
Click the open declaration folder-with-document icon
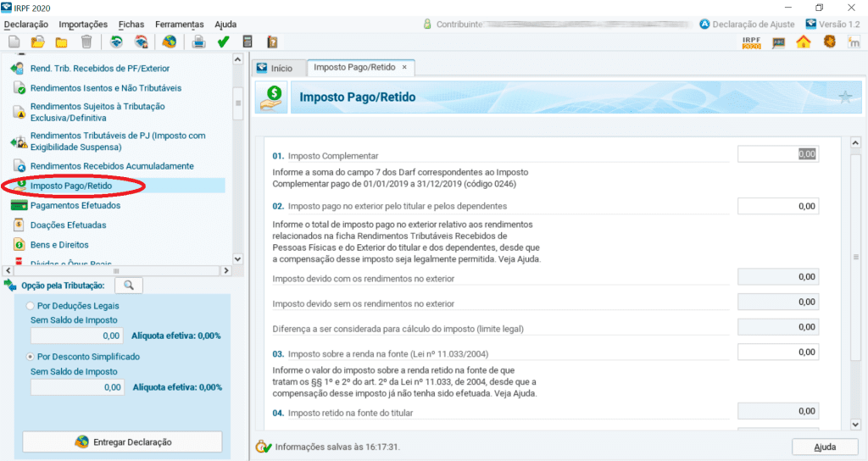coord(37,42)
